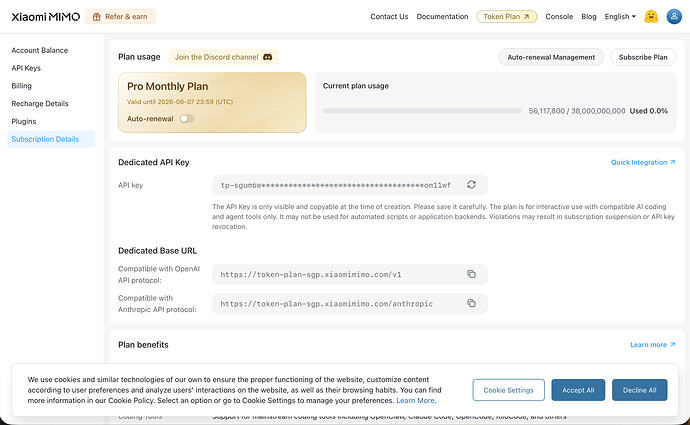Open the Quick Integration link
This screenshot has width=690, height=425.
[643, 162]
